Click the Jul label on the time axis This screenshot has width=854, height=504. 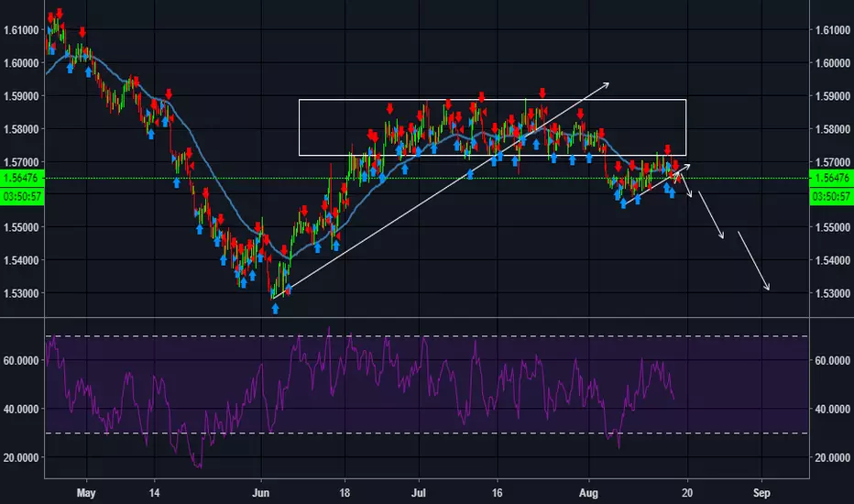(418, 493)
